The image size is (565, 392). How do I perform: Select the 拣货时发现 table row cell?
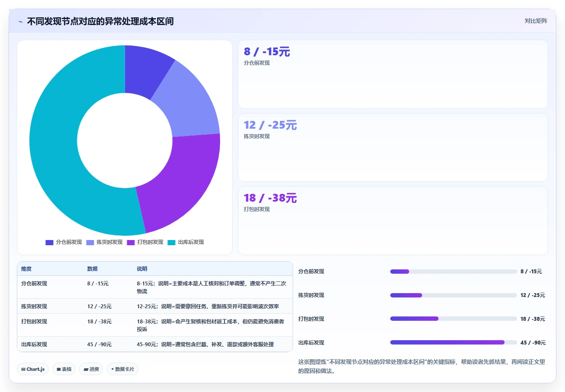[34, 307]
